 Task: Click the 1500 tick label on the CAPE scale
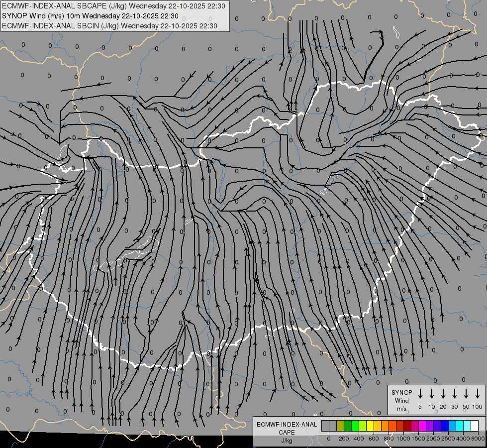[x=418, y=439]
